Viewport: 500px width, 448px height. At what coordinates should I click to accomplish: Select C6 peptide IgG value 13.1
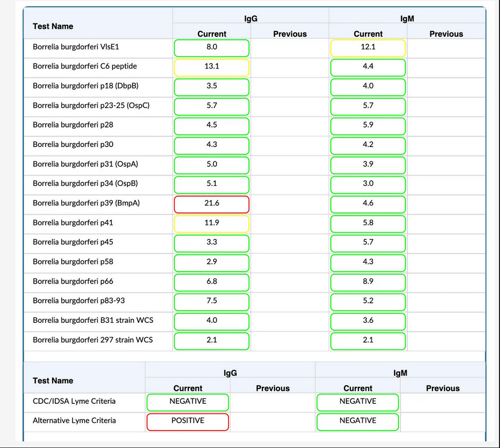(x=212, y=68)
